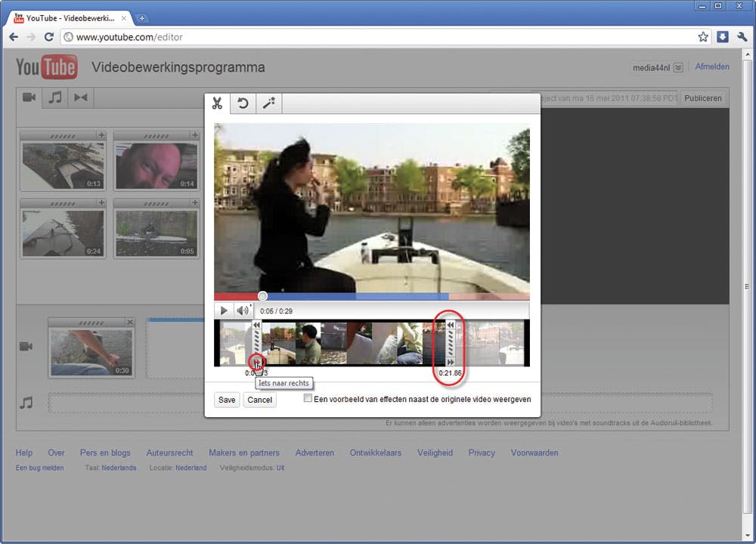
Task: Bookmark page with star icon
Action: click(x=703, y=37)
